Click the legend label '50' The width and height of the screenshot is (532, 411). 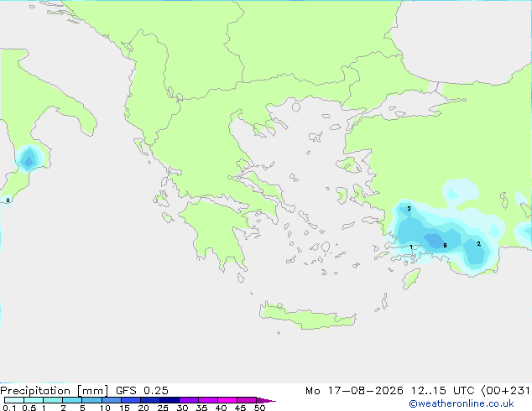[259, 408]
